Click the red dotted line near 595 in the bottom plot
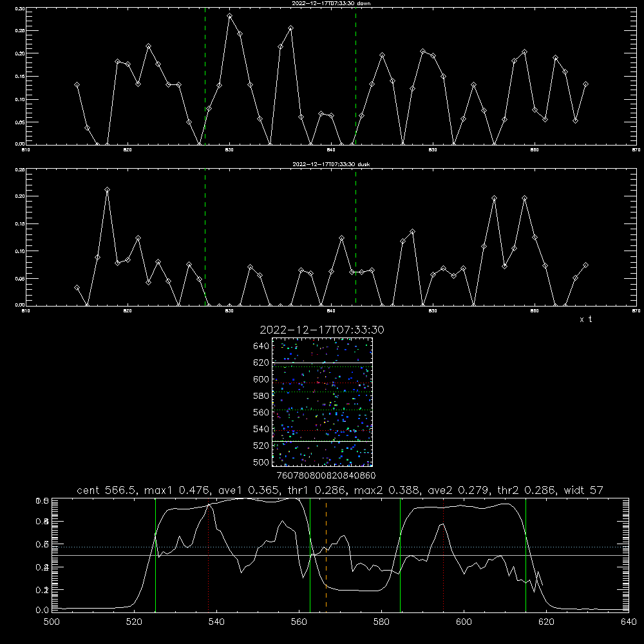644x644 pixels. pyautogui.click(x=443, y=554)
